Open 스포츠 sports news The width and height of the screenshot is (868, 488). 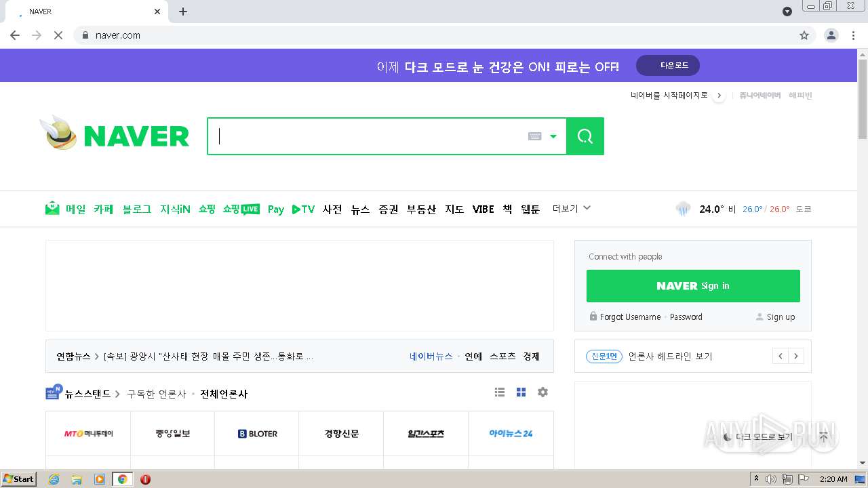tap(502, 357)
